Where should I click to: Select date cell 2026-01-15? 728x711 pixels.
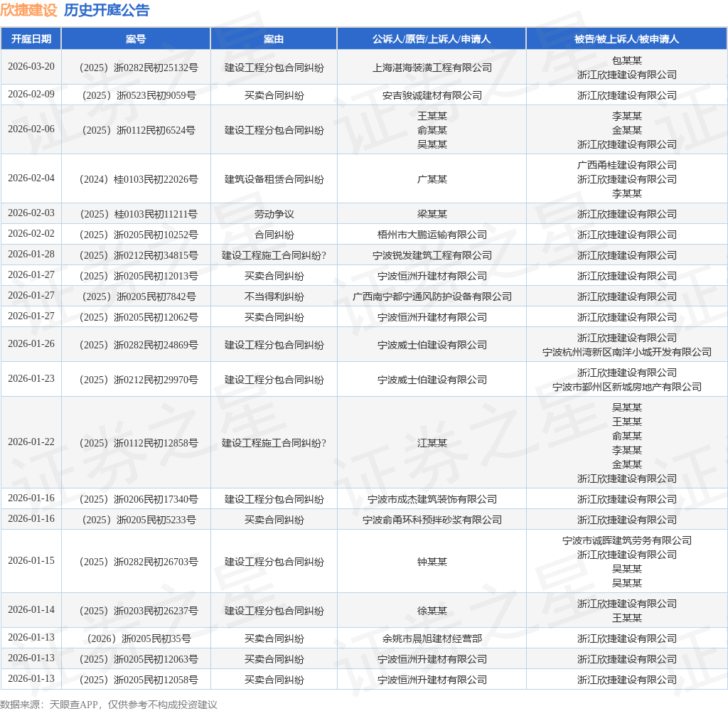[x=31, y=561]
